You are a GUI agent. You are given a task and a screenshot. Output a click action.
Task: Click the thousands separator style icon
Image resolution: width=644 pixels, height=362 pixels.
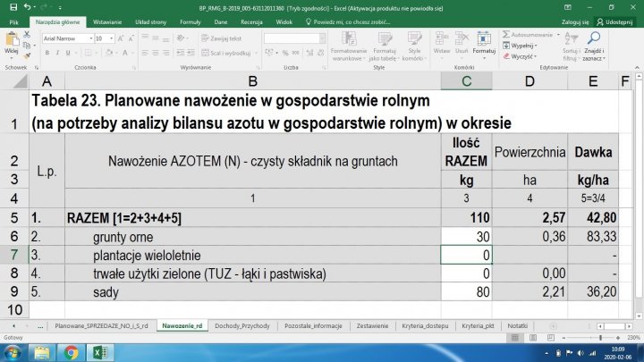pyautogui.click(x=296, y=53)
